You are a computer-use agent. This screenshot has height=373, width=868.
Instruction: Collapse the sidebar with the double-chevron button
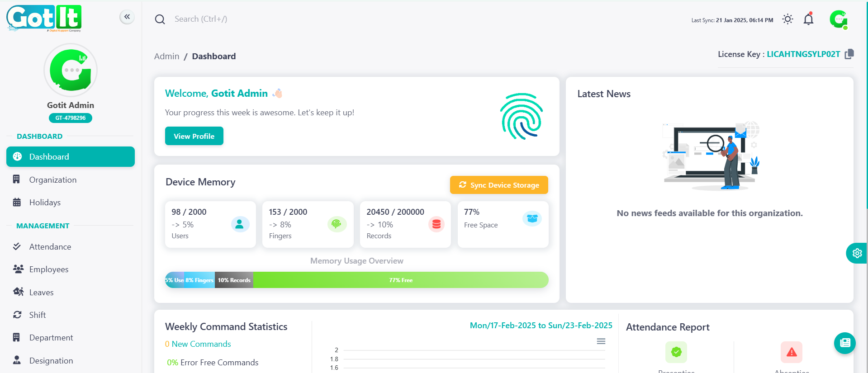point(127,17)
